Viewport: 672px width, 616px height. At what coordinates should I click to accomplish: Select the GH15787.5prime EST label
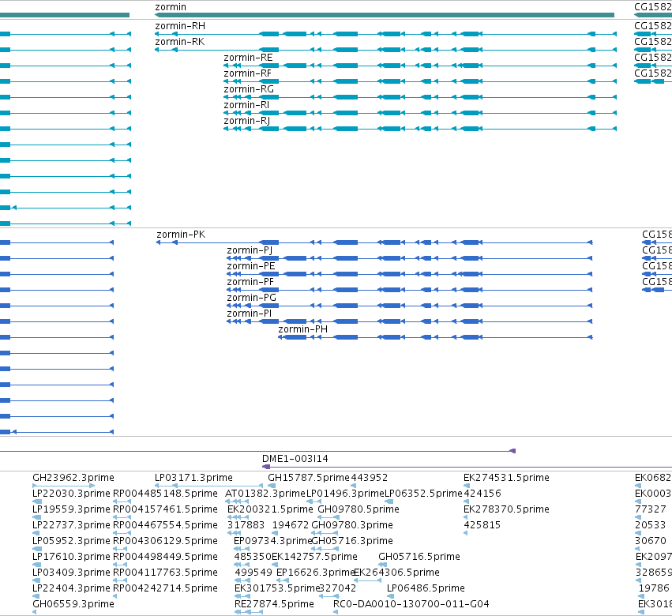(309, 478)
